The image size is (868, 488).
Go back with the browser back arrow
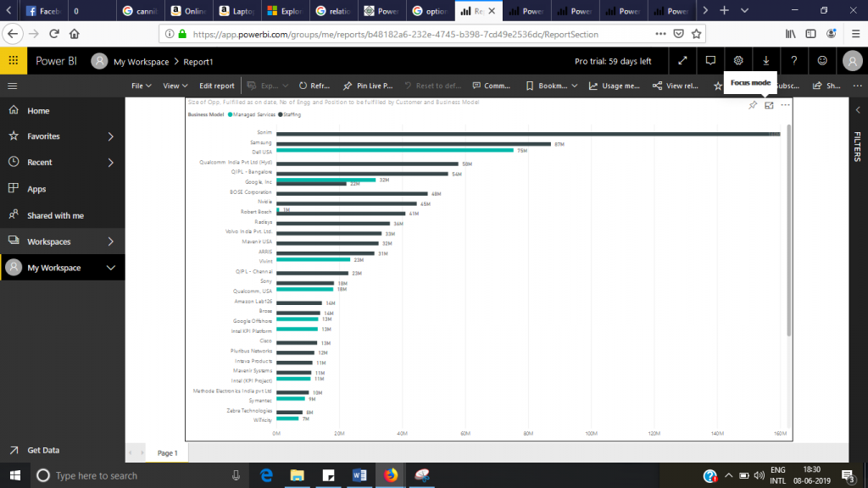[12, 34]
